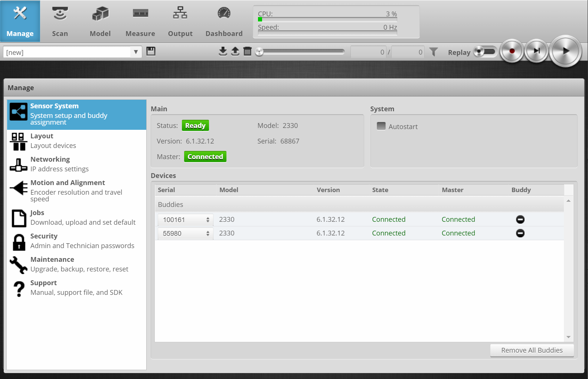588x379 pixels.
Task: Click the replay position slider handle
Action: 259,52
